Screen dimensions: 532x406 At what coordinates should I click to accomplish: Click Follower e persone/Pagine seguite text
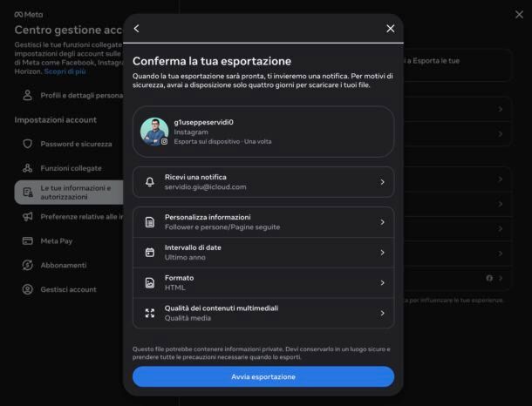222,227
